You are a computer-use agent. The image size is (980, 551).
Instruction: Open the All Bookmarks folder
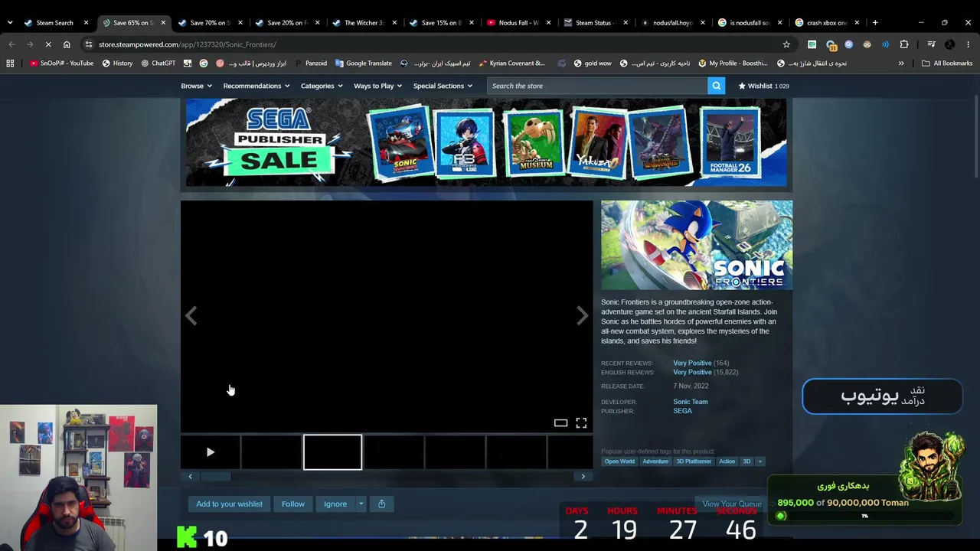(947, 64)
